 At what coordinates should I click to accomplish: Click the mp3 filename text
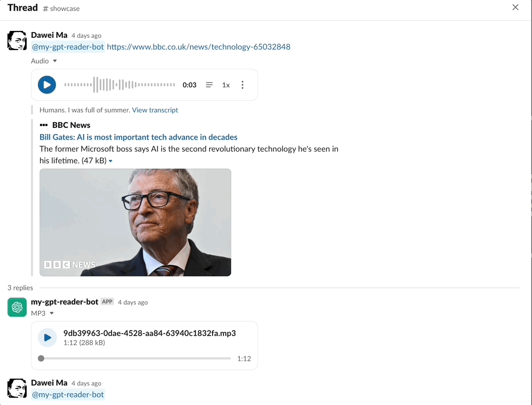pos(150,333)
